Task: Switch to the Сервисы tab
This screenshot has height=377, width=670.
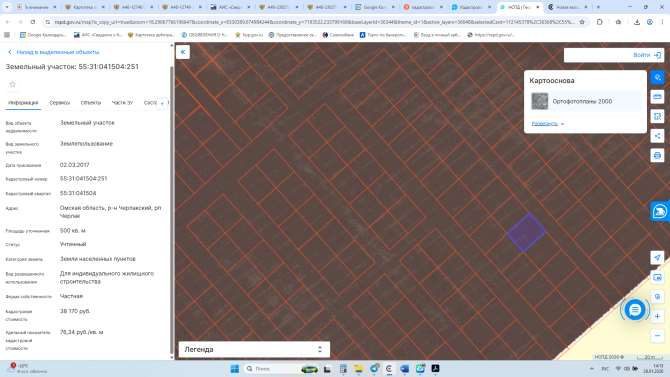Action: click(59, 103)
